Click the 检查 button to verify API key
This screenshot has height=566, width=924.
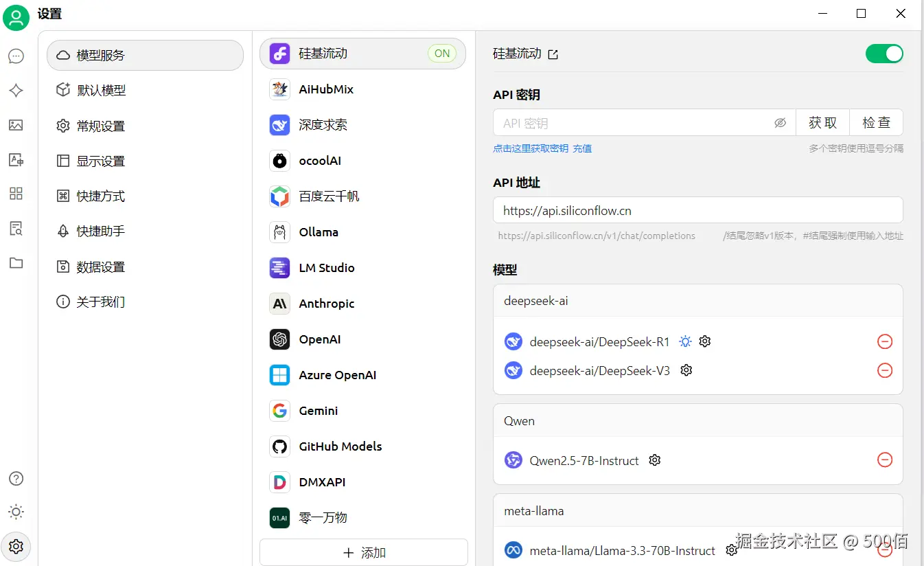876,122
